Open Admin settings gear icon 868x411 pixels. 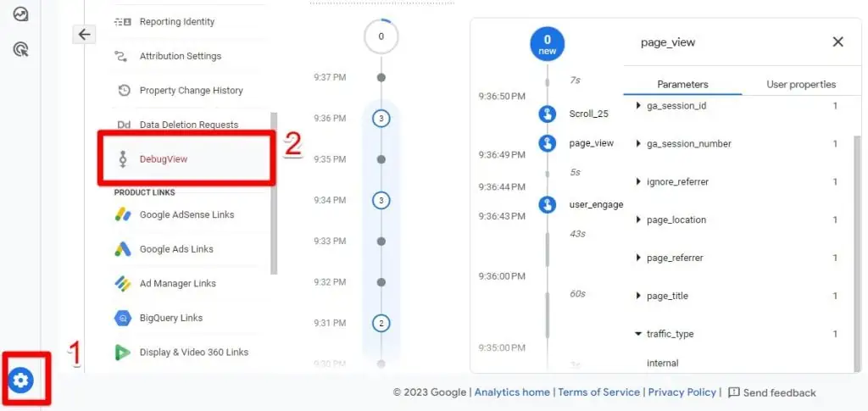point(21,380)
